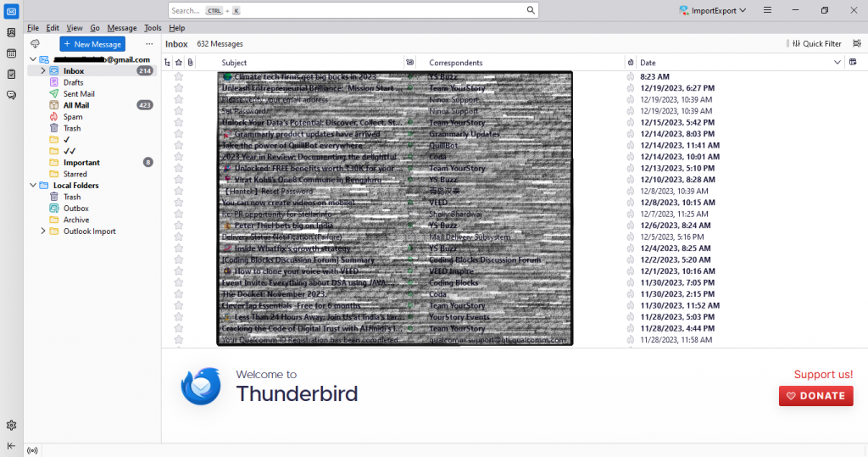Open the Chat space icon
This screenshot has height=457, width=868.
coord(11,95)
